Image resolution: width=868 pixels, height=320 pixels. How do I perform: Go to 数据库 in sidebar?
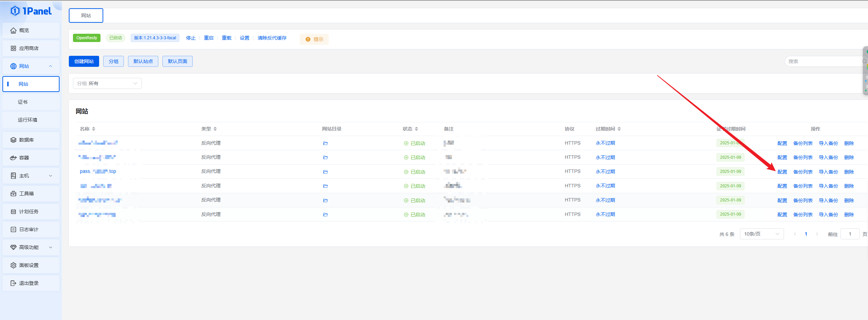pos(27,140)
